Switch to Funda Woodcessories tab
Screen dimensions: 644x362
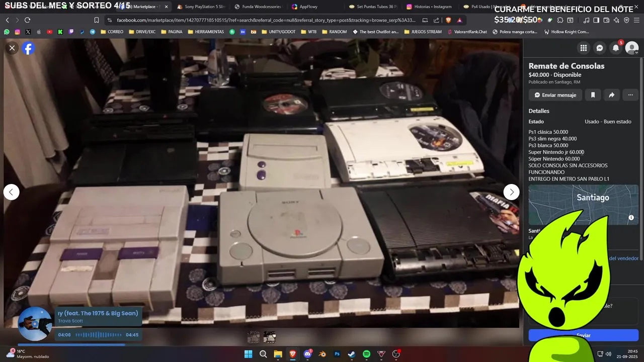coord(258,7)
